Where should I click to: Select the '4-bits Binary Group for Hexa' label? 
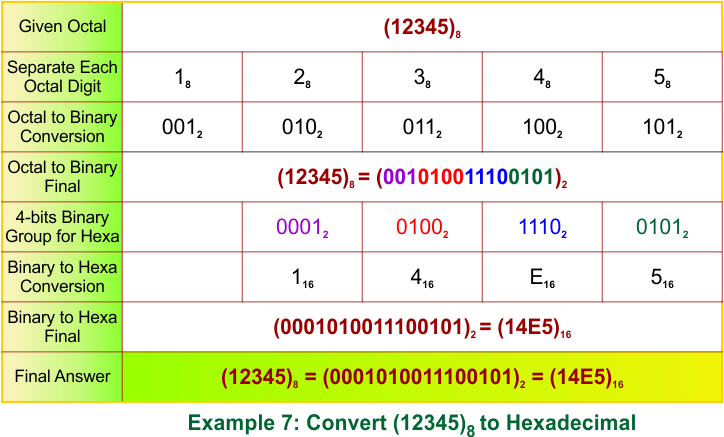click(62, 226)
